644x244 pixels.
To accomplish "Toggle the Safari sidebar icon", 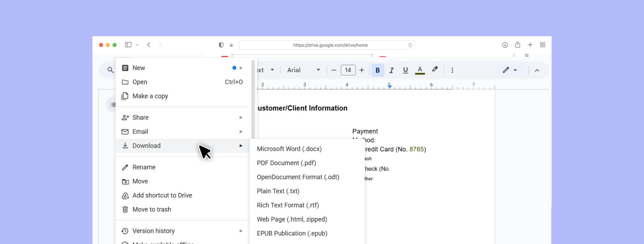I will [128, 45].
